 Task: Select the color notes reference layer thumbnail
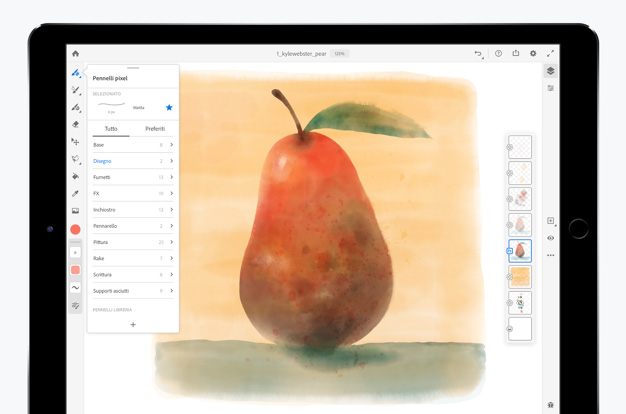pyautogui.click(x=520, y=303)
